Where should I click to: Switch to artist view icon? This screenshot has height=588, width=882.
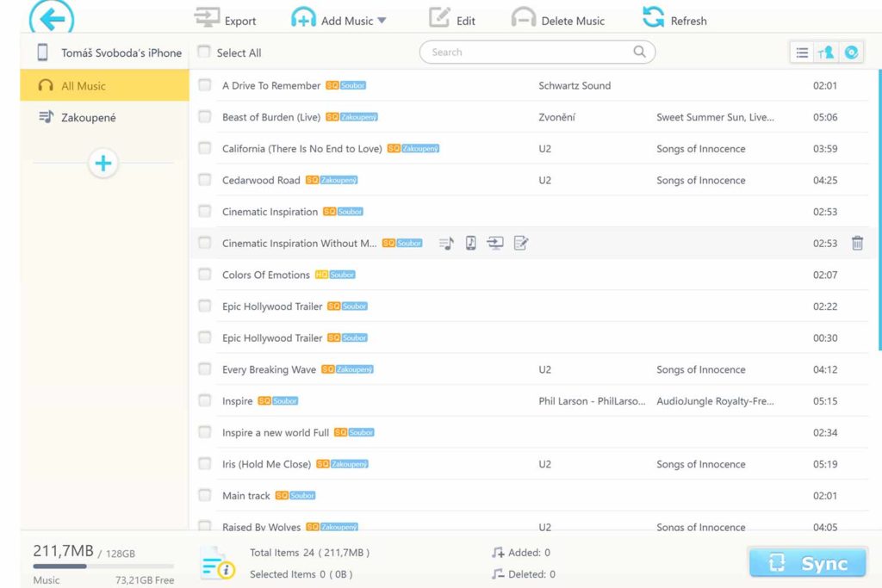coord(826,53)
